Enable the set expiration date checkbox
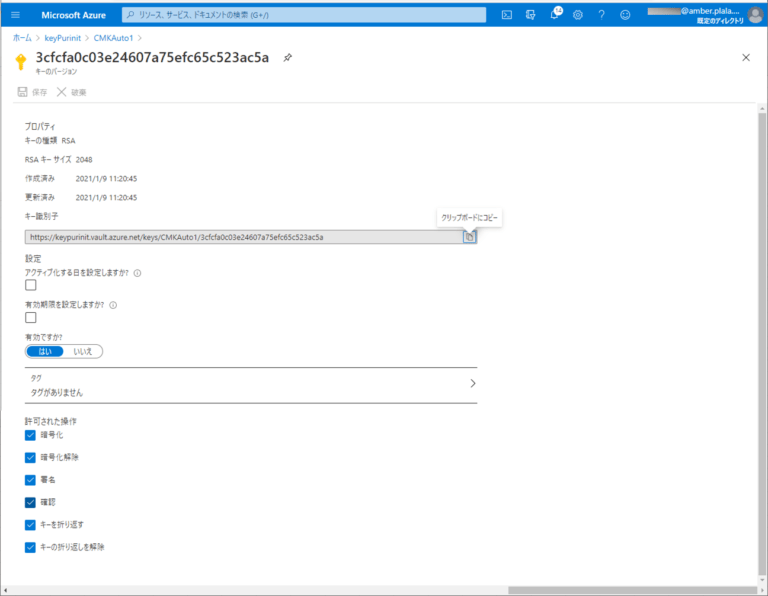This screenshot has width=768, height=596. 31,318
